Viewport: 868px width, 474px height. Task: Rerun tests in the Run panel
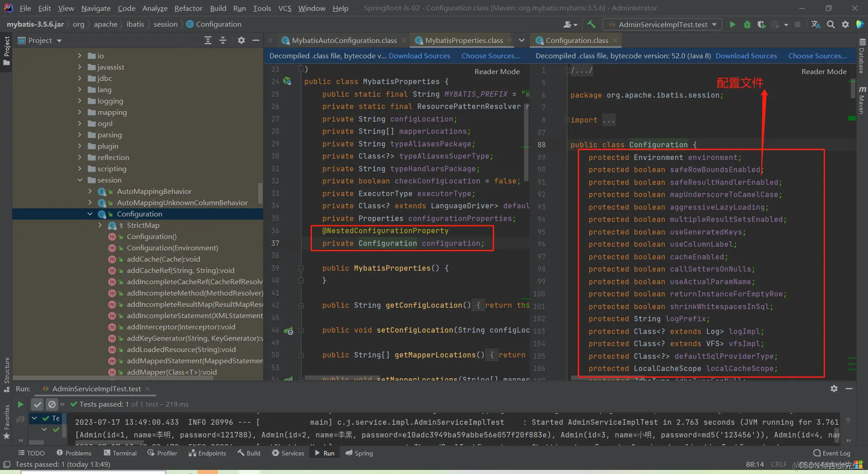20,404
